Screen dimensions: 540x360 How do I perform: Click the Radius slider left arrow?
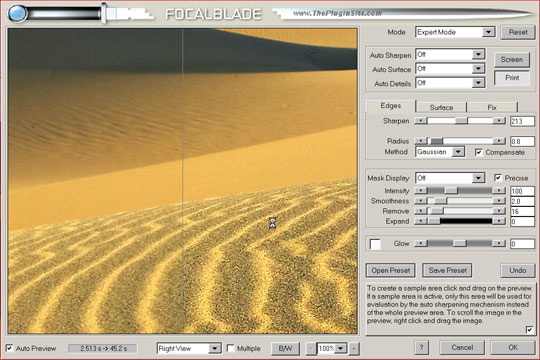420,141
